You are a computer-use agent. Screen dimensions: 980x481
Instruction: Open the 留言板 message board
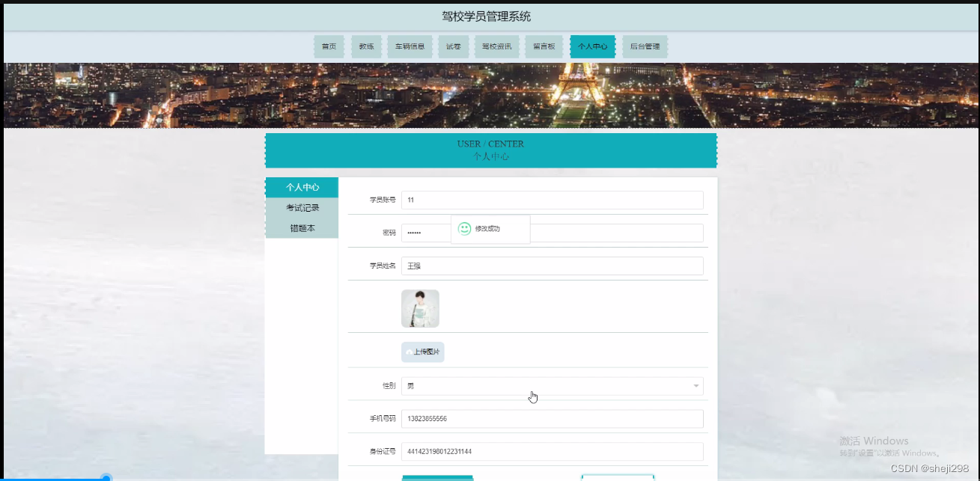tap(544, 46)
